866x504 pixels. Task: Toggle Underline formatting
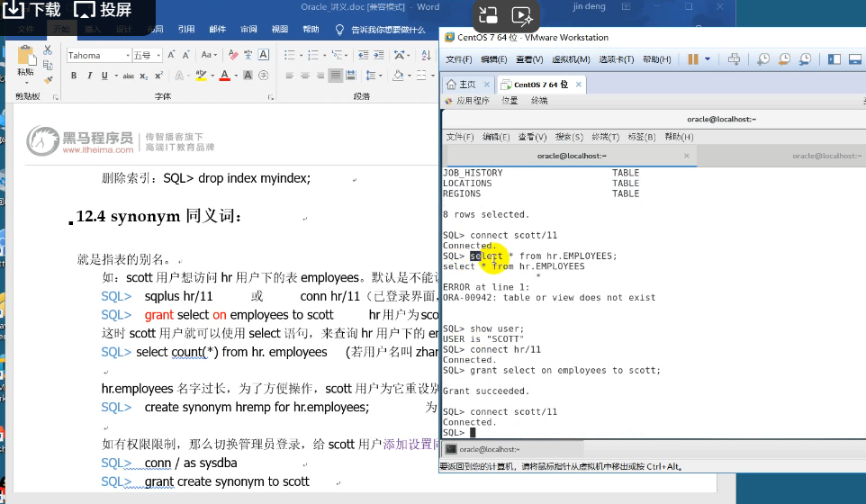coord(104,76)
